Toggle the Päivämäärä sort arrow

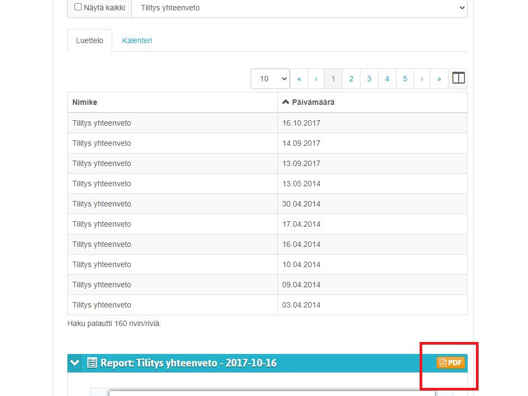click(x=286, y=102)
